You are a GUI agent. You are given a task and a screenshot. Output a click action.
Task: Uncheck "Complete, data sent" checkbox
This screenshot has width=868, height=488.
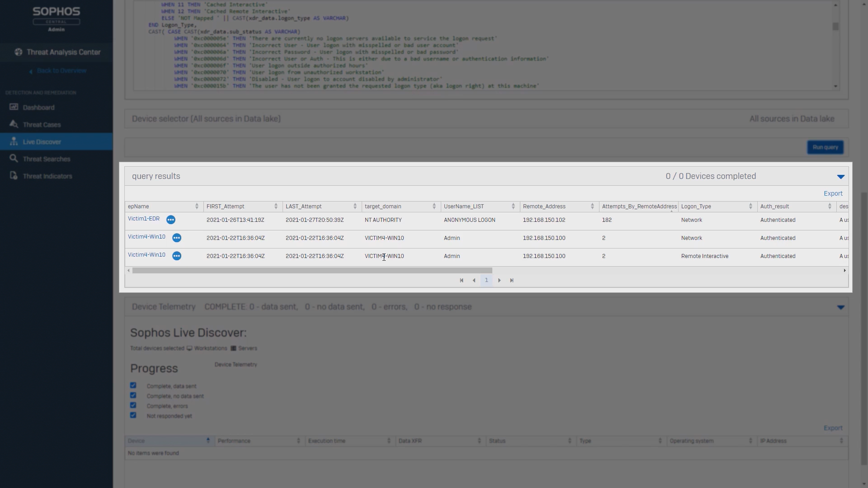(133, 385)
